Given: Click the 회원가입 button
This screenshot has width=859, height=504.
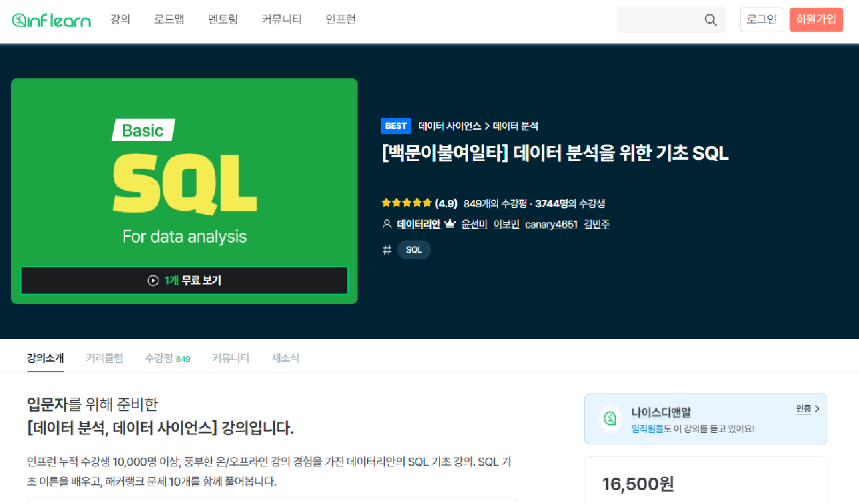Looking at the screenshot, I should [x=816, y=20].
